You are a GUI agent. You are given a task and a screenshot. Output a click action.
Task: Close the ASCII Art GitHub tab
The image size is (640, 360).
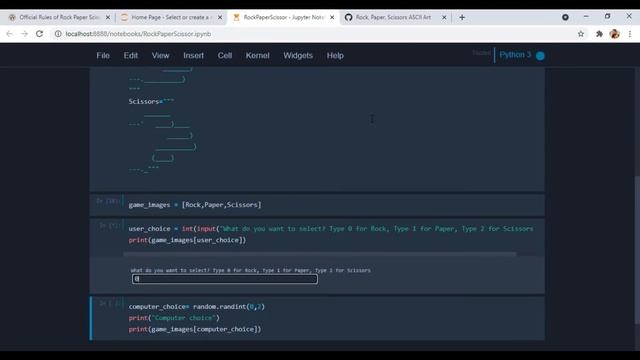tap(444, 17)
